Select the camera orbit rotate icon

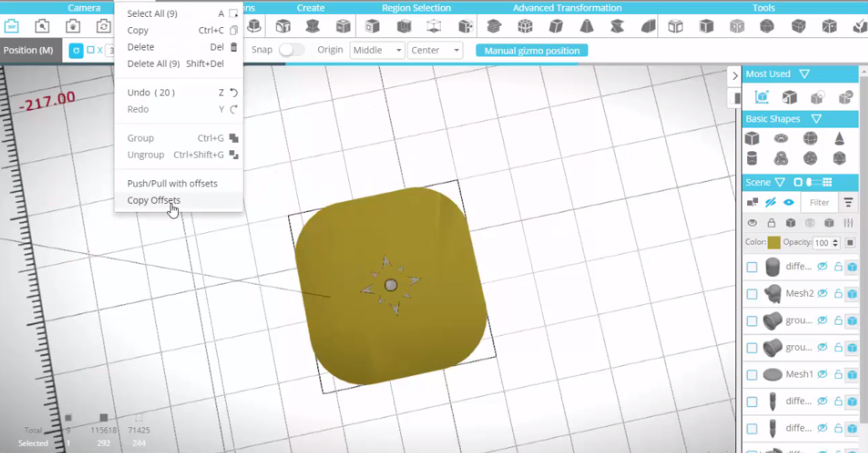click(x=103, y=26)
